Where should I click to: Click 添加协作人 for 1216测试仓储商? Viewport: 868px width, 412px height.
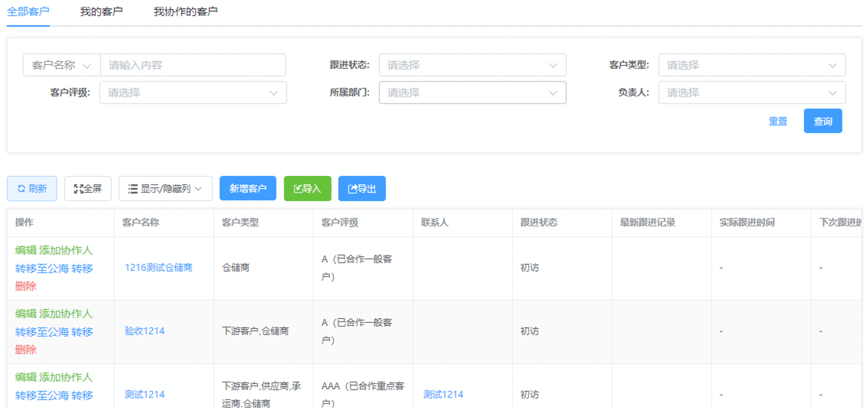click(66, 250)
